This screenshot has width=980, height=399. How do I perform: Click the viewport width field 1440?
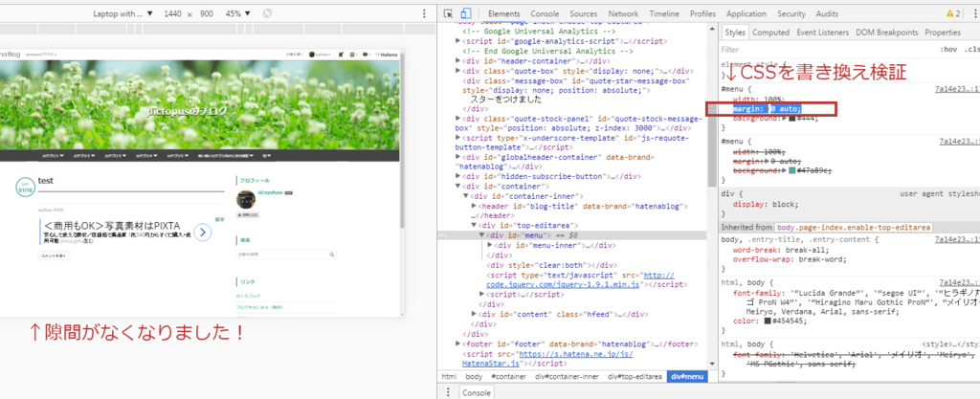[172, 13]
